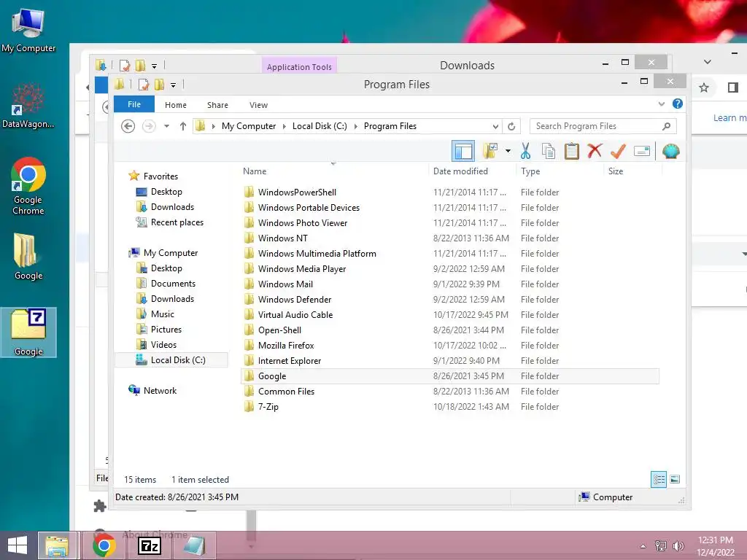This screenshot has width=747, height=560.
Task: Click the Rename icon in toolbar
Action: [x=642, y=152]
